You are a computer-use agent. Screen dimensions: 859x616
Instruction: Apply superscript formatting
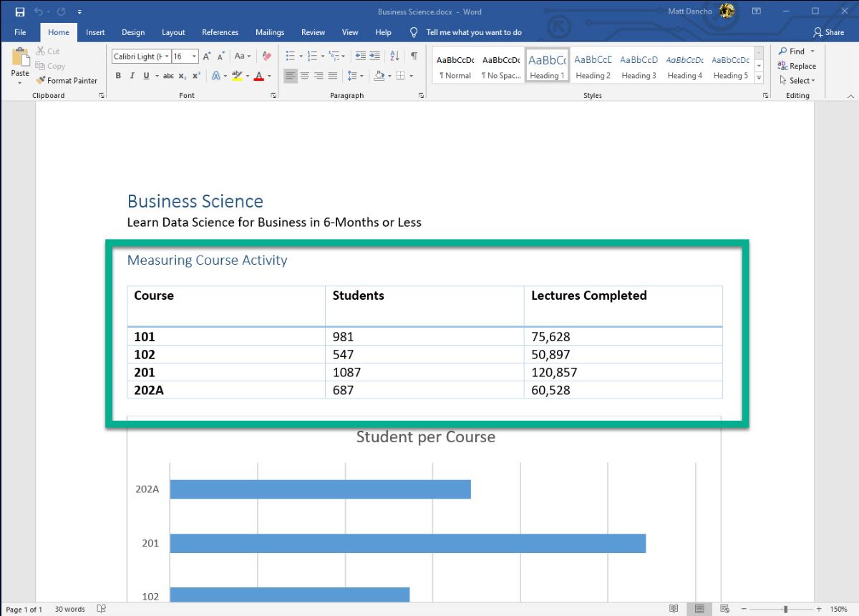point(196,76)
